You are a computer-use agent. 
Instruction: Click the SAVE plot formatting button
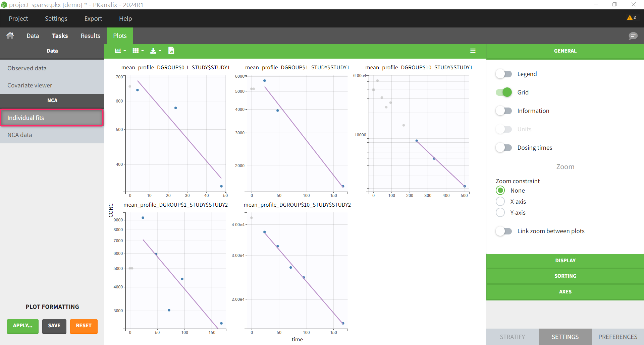point(54,326)
